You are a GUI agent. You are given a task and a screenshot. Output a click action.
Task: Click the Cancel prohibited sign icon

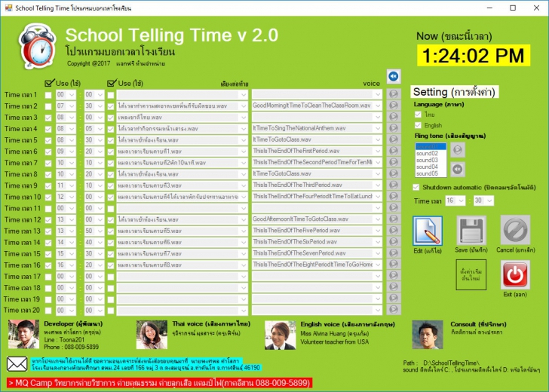coord(515,230)
